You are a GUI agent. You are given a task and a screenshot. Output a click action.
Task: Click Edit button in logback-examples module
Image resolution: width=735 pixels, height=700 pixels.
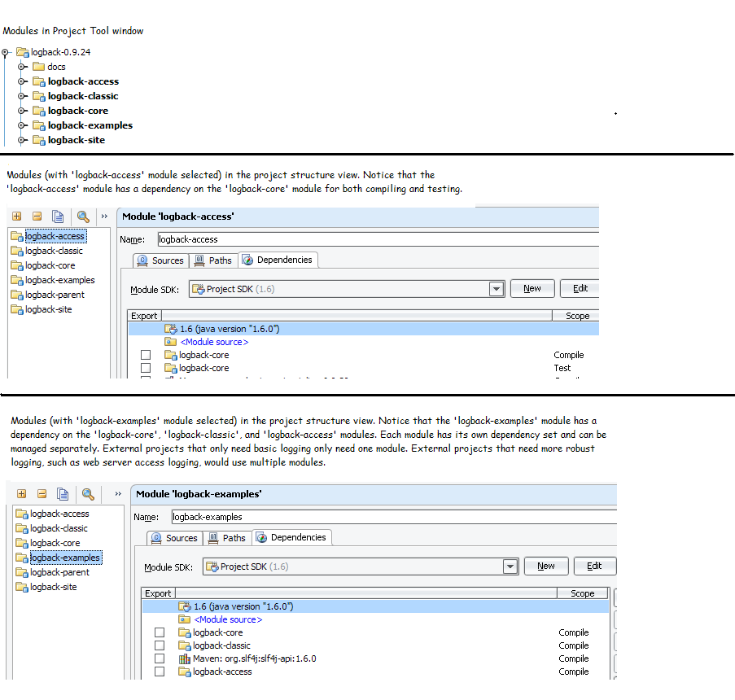(594, 566)
